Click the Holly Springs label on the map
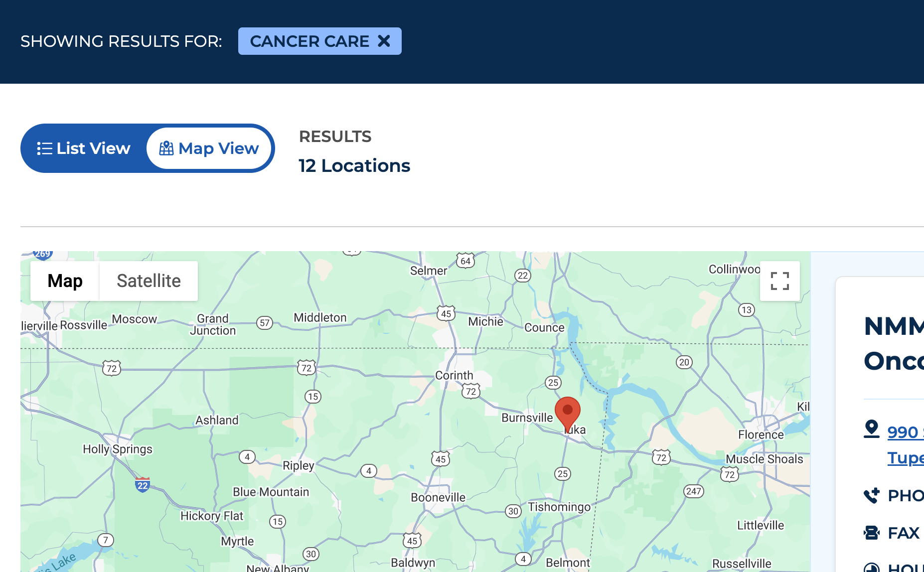This screenshot has height=572, width=924. click(118, 449)
